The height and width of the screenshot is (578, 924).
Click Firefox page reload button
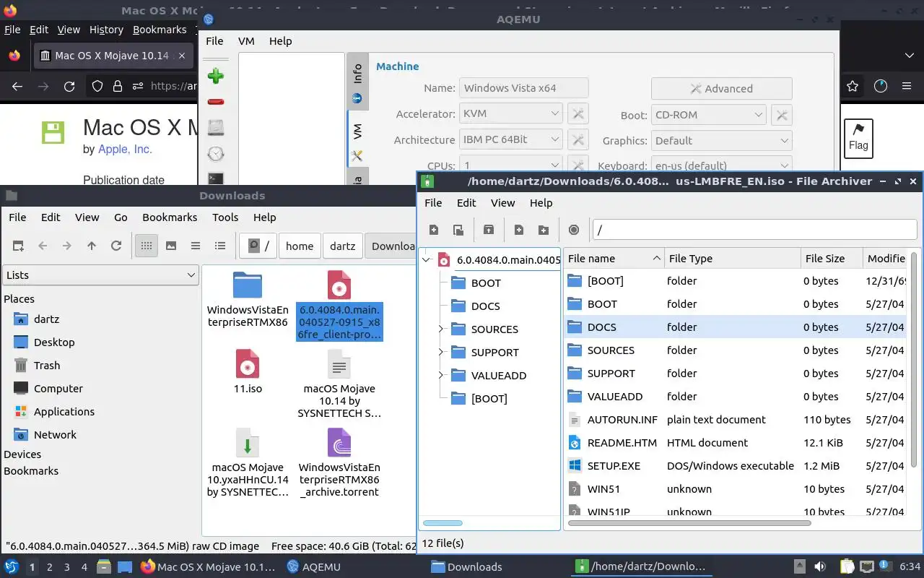coord(69,86)
